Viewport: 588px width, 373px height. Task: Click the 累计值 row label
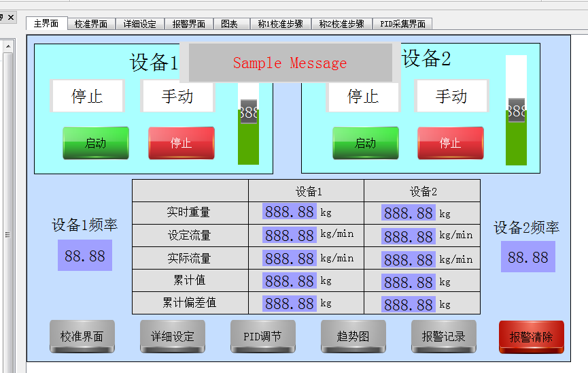[x=190, y=280]
